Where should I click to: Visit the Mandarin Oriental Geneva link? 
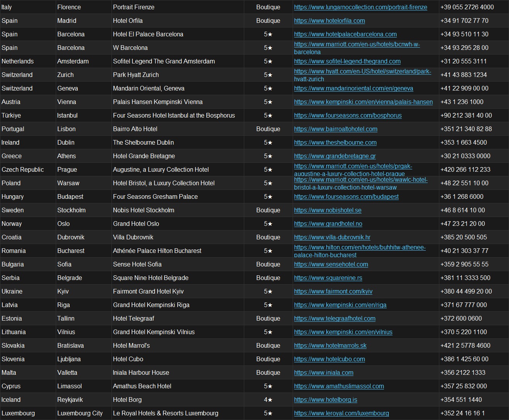pyautogui.click(x=353, y=88)
